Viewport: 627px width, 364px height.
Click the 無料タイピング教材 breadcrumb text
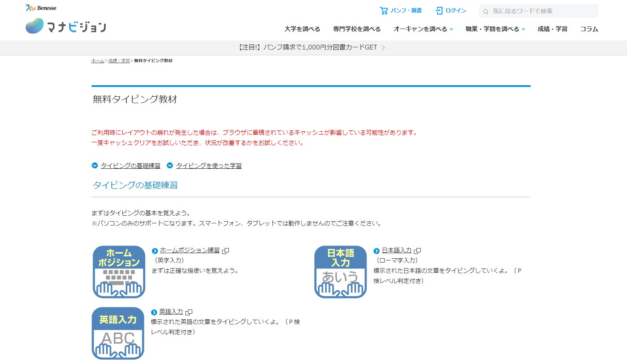click(x=153, y=61)
